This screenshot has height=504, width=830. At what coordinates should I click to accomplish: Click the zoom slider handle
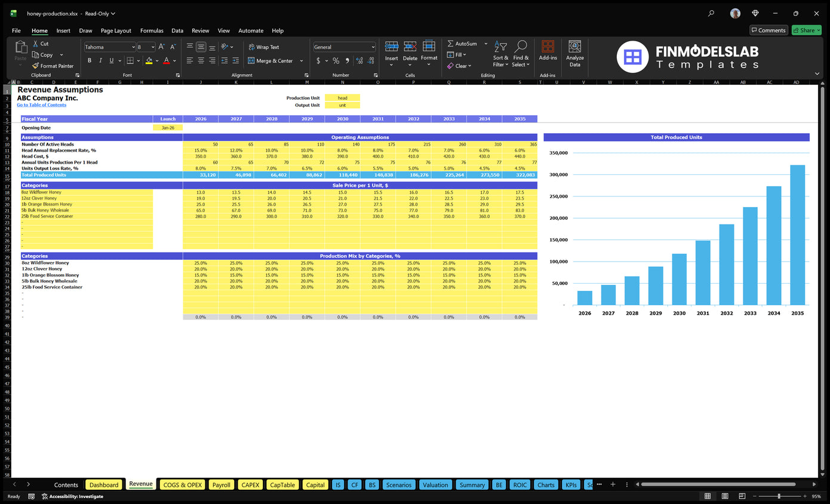pyautogui.click(x=779, y=496)
